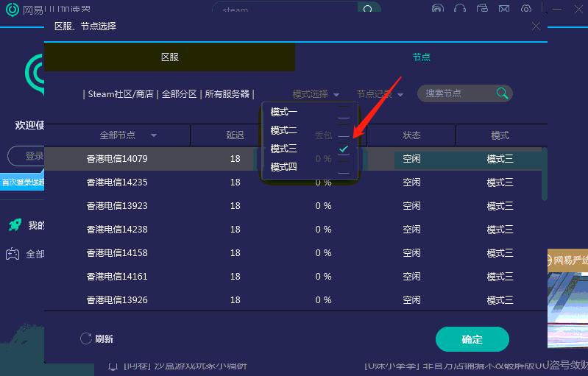Screen dimensions: 588x376
Task: Switch to the 节点 tab
Action: [x=421, y=57]
